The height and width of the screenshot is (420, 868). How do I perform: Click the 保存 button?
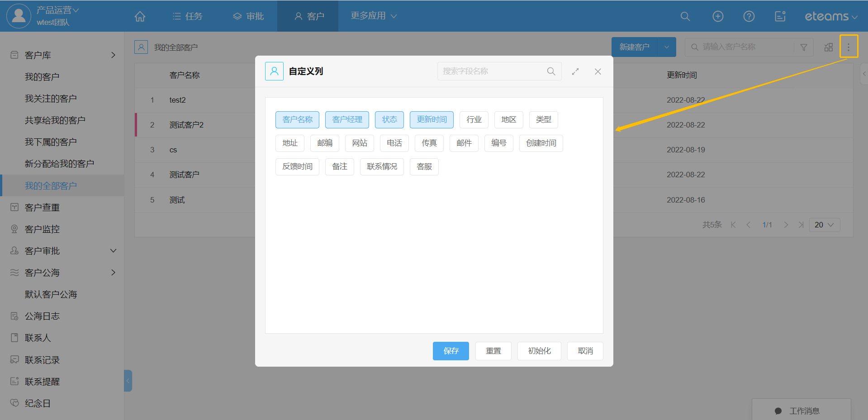point(451,351)
